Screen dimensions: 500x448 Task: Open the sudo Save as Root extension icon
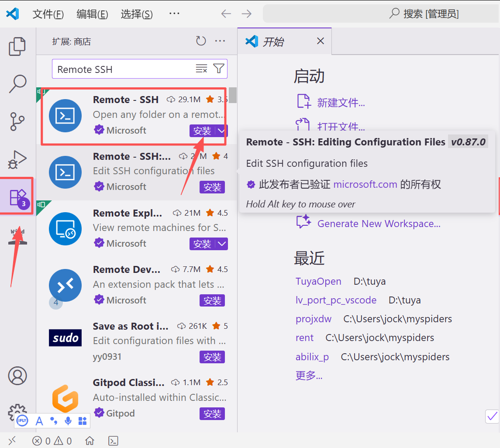(x=66, y=338)
